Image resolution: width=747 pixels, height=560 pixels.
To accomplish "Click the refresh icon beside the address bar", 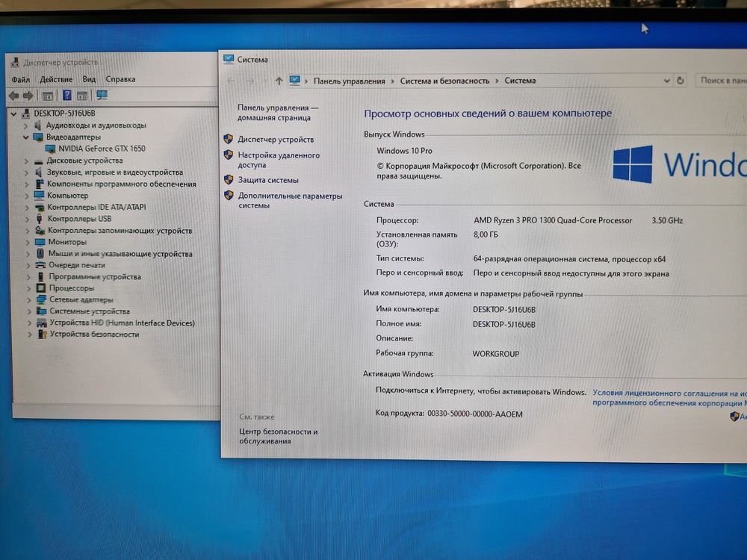I will point(681,81).
